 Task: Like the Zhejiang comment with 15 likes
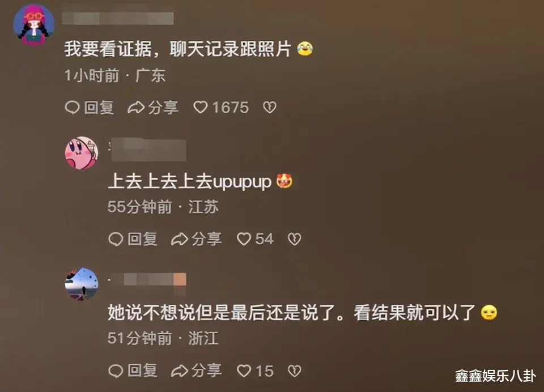(x=255, y=371)
